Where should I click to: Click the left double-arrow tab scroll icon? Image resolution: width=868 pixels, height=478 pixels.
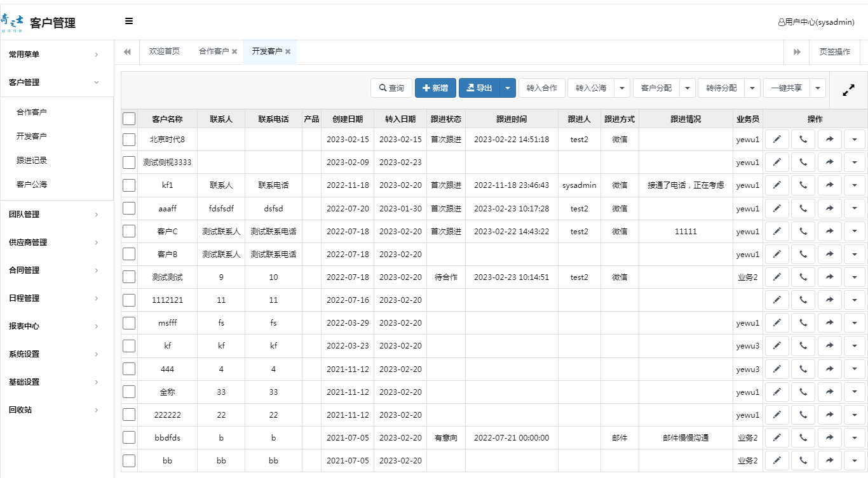[126, 51]
